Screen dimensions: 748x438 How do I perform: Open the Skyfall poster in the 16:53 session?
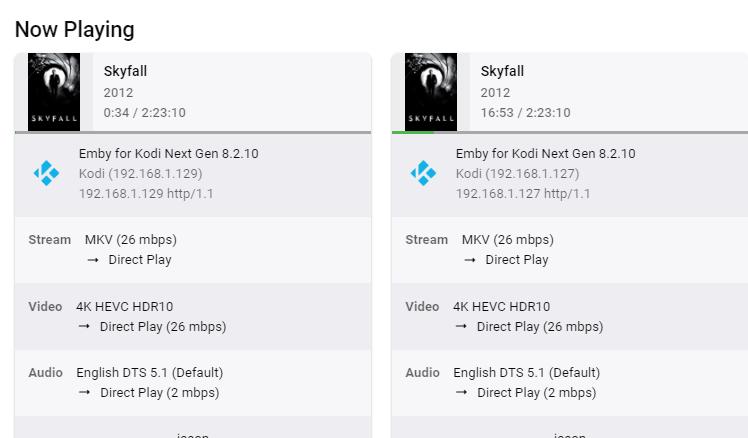pyautogui.click(x=431, y=92)
